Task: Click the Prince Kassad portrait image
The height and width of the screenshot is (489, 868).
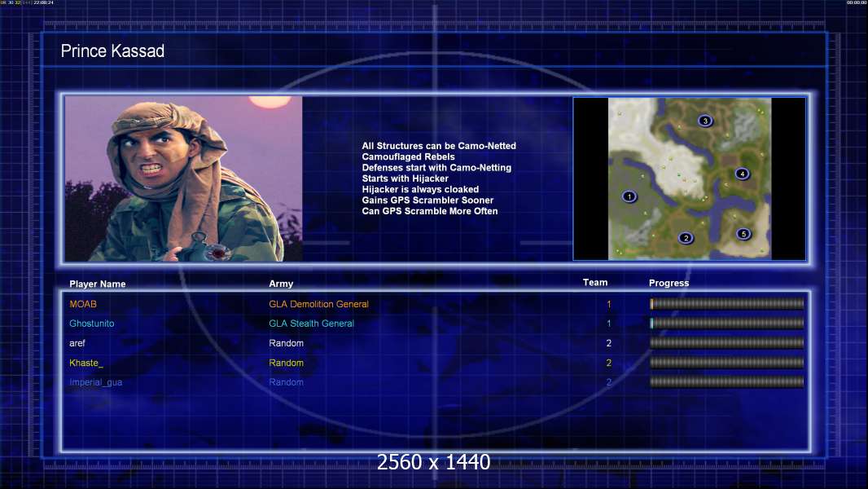Action: pos(183,178)
